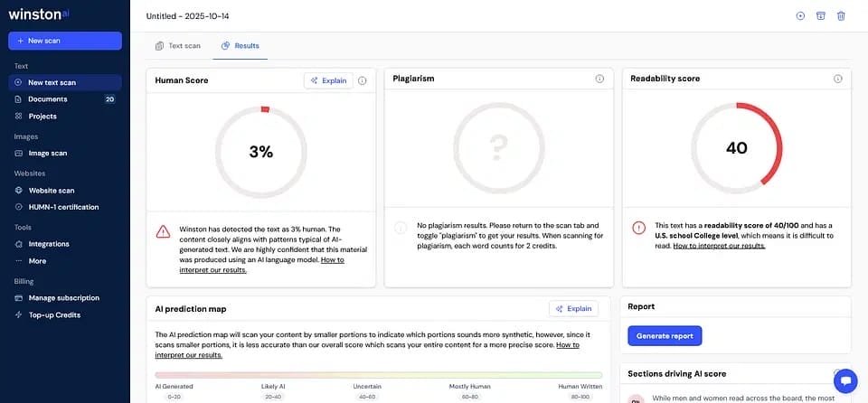The width and height of the screenshot is (868, 403).
Task: Click the New scan button
Action: (x=65, y=41)
